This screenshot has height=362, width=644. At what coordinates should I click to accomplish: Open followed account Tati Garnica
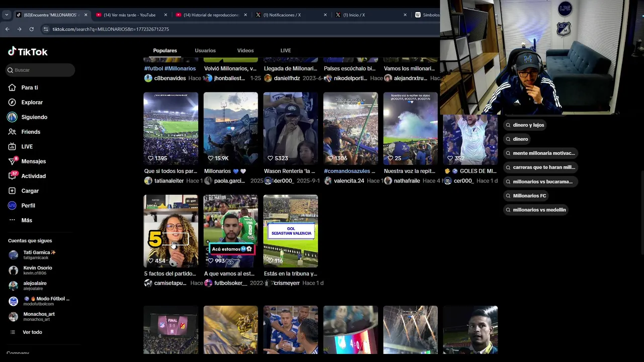click(x=39, y=255)
